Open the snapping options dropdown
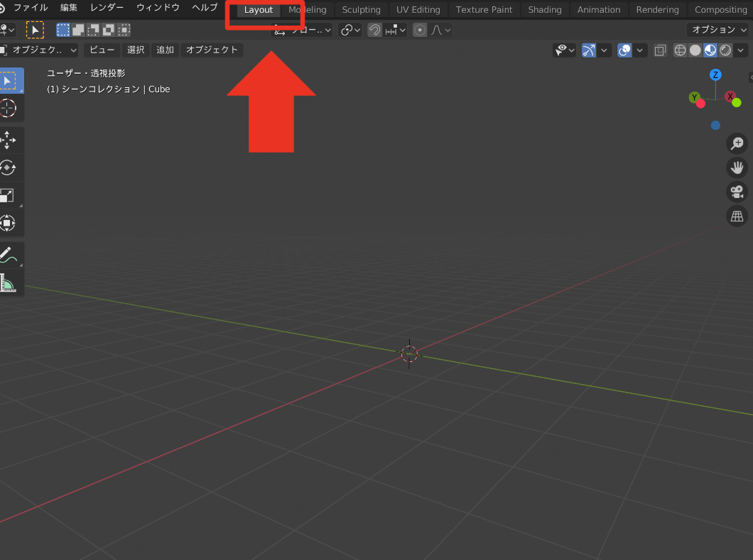Screen dimensions: 753x560 coord(396,31)
